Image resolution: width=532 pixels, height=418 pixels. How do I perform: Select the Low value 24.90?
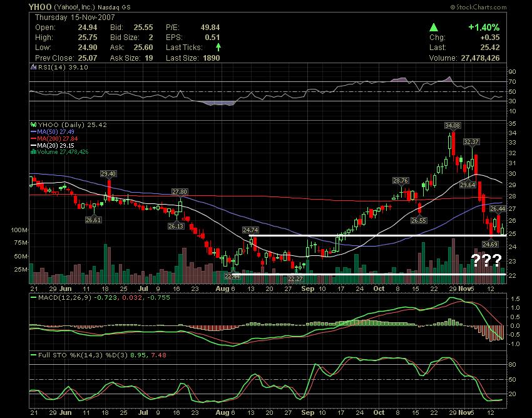[x=88, y=48]
